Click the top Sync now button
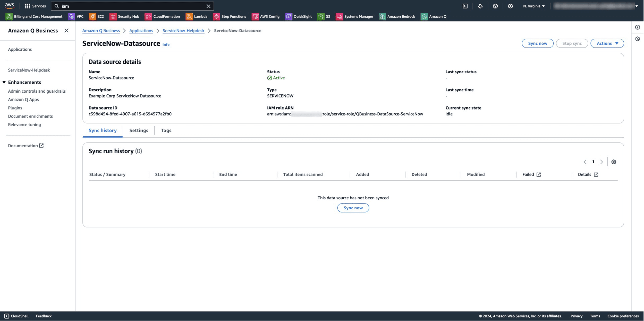 (537, 43)
